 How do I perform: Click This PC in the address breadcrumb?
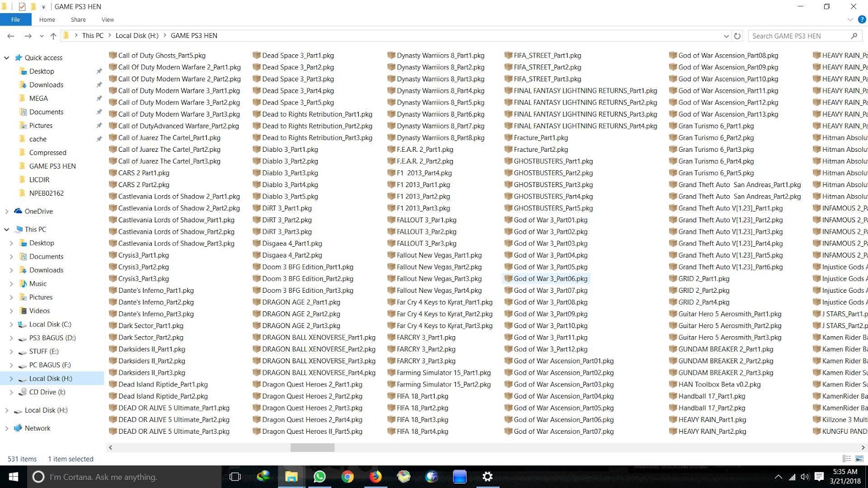pos(93,36)
